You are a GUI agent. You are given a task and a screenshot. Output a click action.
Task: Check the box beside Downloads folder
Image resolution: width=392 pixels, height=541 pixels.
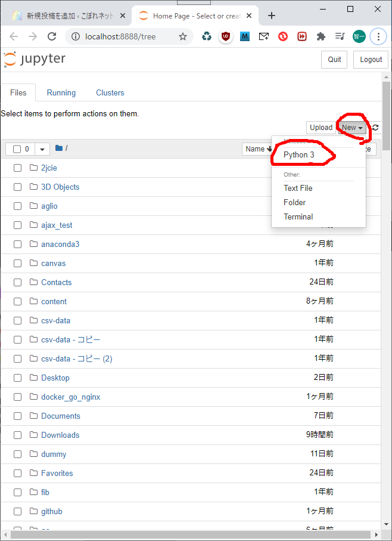[x=17, y=435]
